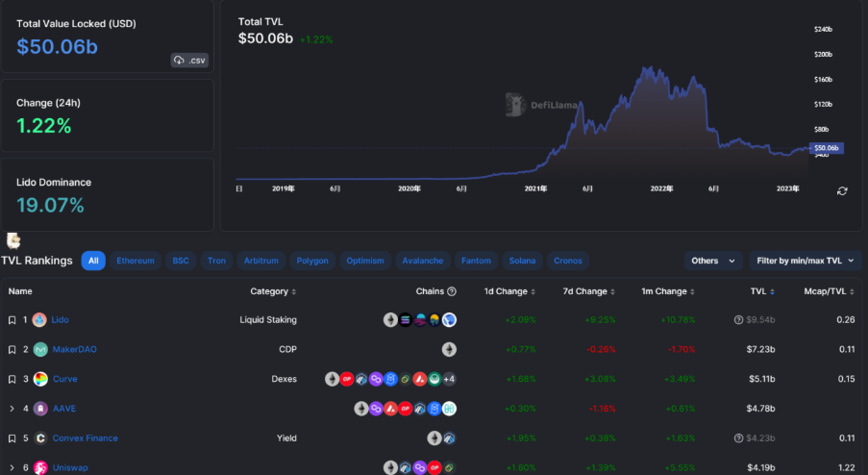The image size is (868, 475).
Task: Filter rankings by Avalanche
Action: (423, 261)
